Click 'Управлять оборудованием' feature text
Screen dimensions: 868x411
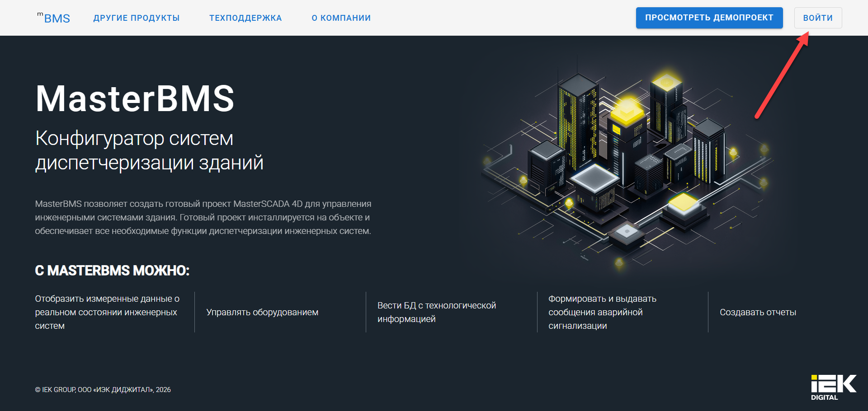pos(262,312)
